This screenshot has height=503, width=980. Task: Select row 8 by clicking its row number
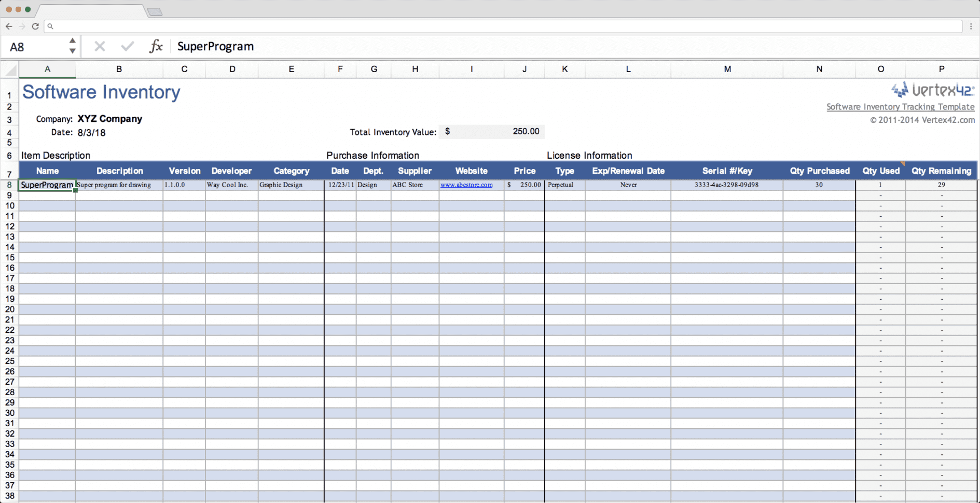coord(9,185)
